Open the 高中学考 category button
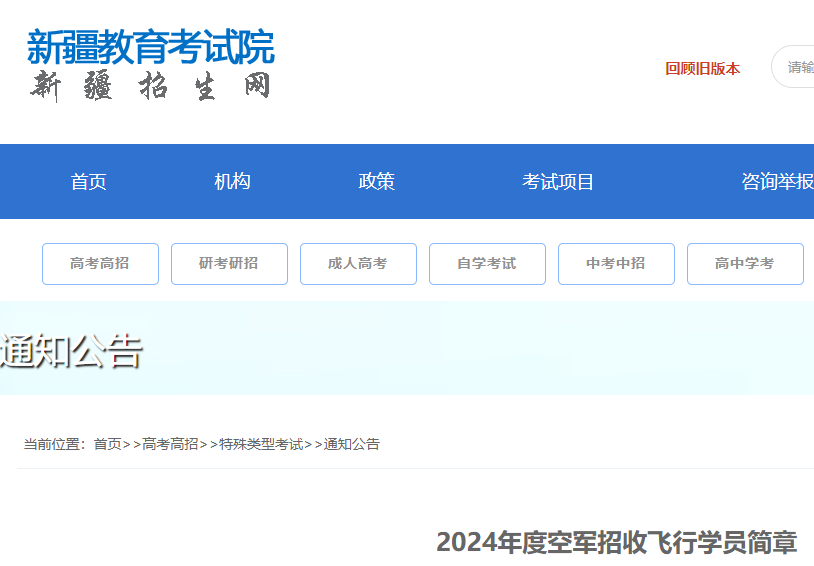Image resolution: width=814 pixels, height=566 pixels. (745, 264)
